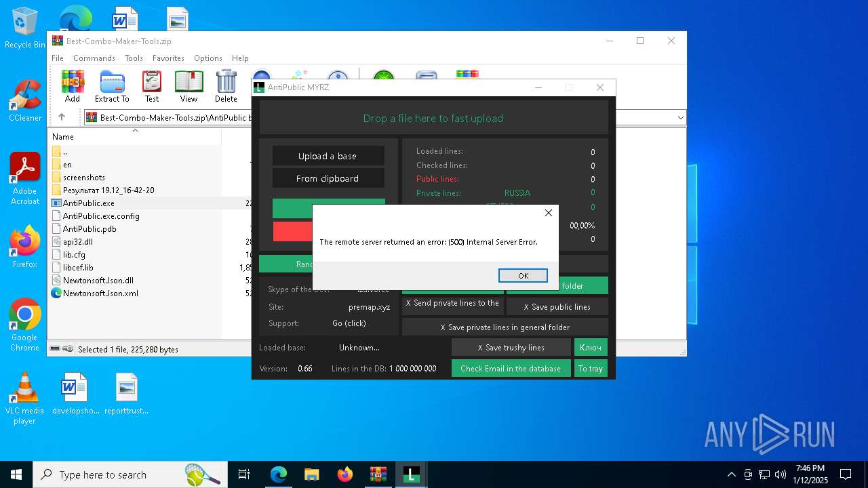Viewport: 868px width, 488px height.
Task: Open the clock and date in taskbar
Action: point(810,474)
